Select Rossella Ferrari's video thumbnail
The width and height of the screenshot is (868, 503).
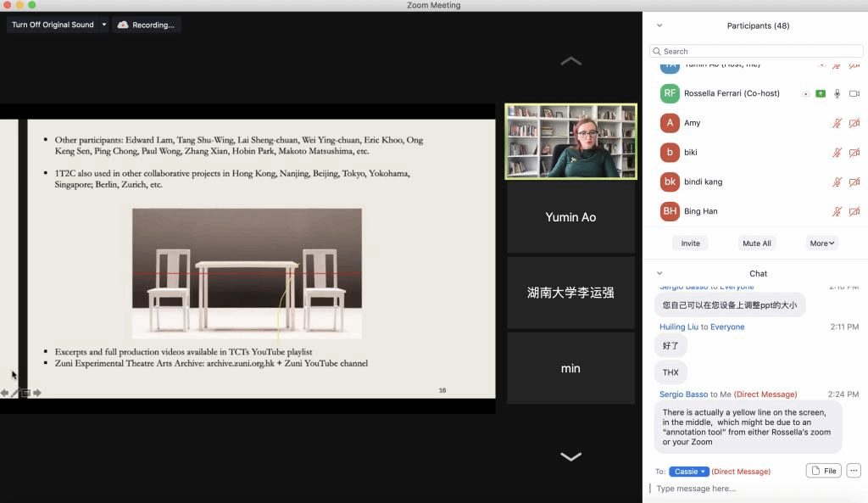pos(570,142)
